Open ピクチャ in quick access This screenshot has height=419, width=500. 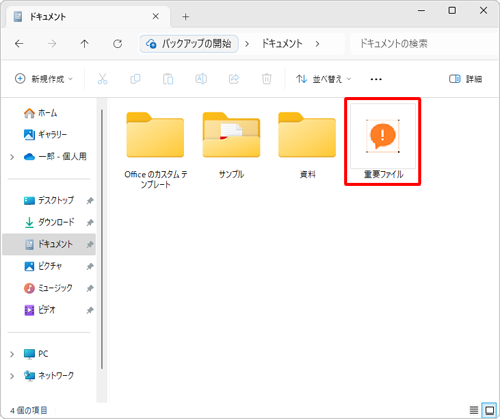click(x=43, y=266)
